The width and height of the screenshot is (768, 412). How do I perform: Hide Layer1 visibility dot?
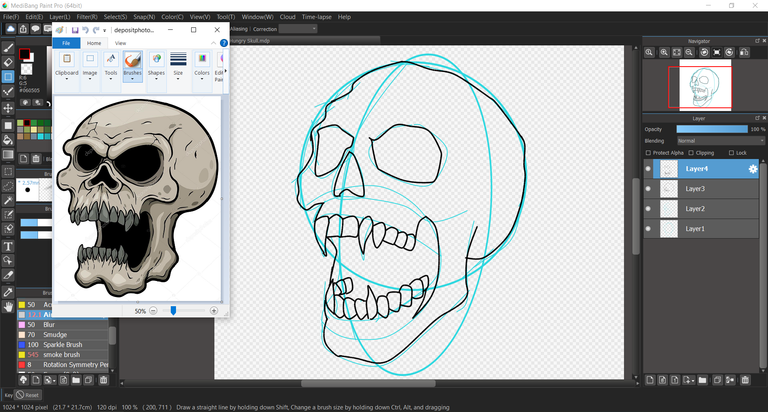pyautogui.click(x=648, y=229)
